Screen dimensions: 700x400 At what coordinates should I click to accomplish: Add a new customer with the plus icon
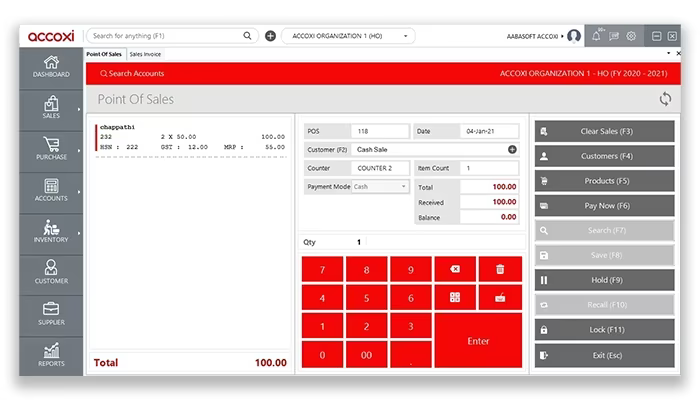(512, 150)
